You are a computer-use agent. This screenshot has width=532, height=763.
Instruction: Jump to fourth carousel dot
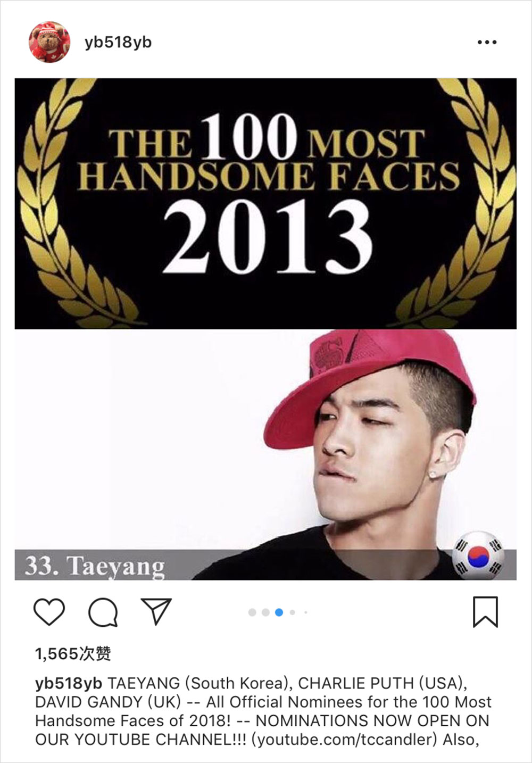pyautogui.click(x=292, y=612)
